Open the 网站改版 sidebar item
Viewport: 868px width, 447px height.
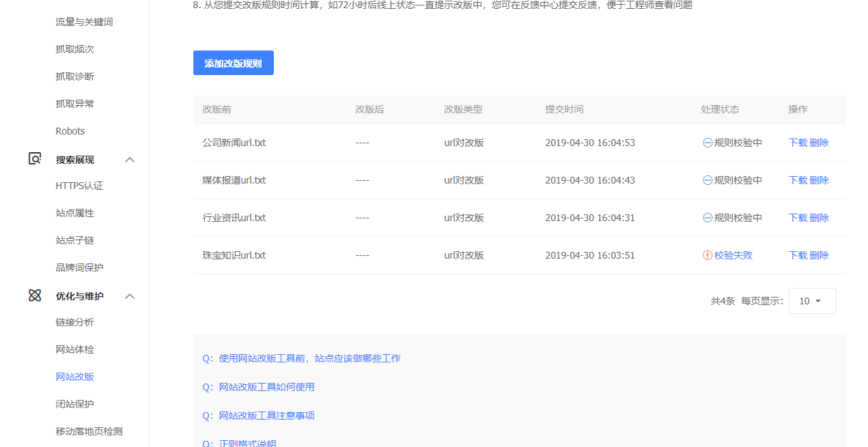click(75, 377)
